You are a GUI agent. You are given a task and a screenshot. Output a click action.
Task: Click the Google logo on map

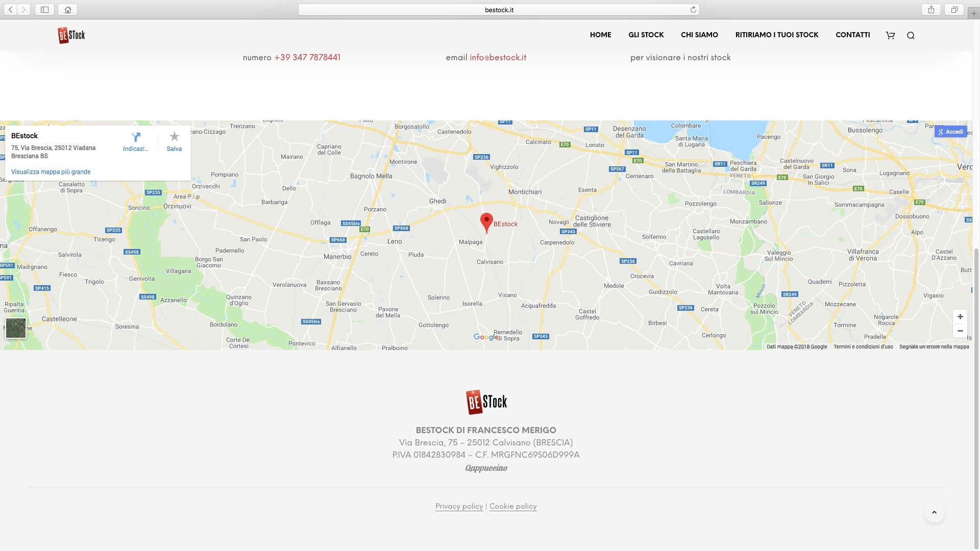pyautogui.click(x=485, y=337)
